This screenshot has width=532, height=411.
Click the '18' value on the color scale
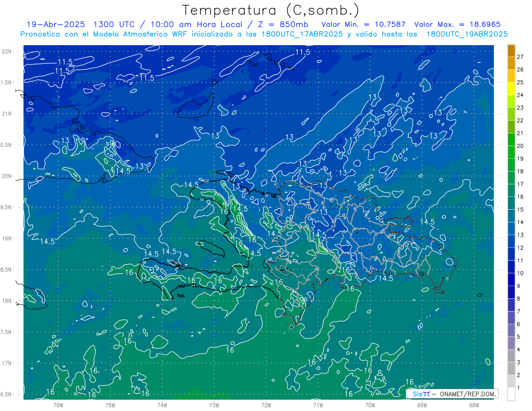[x=520, y=171]
